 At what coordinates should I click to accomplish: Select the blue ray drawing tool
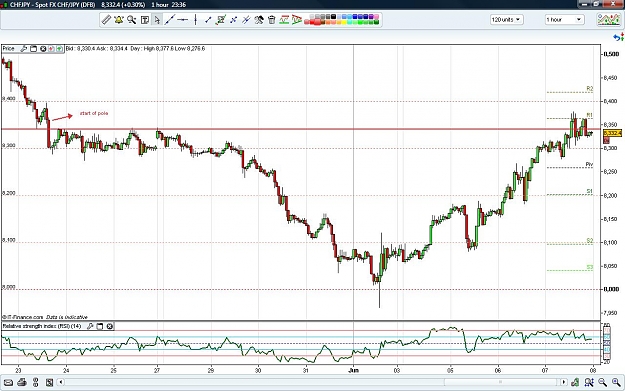[x=234, y=20]
